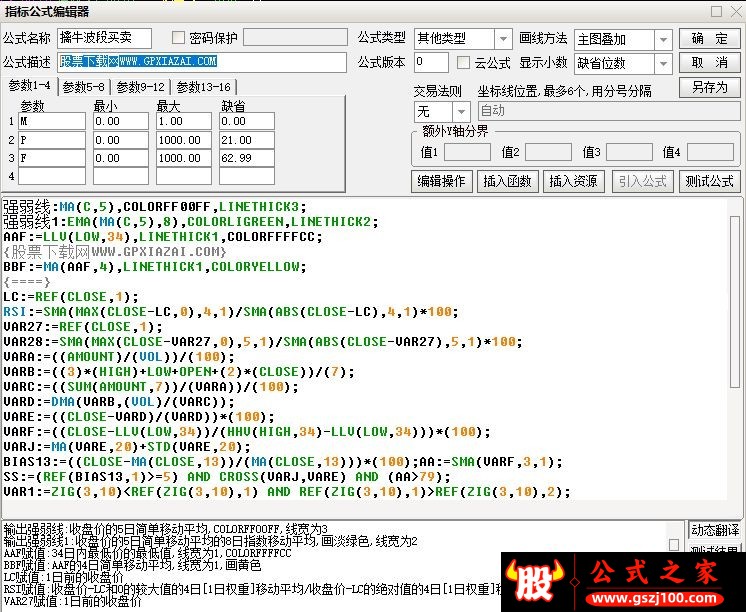Tick the 密码保护 checkbox

coord(178,38)
